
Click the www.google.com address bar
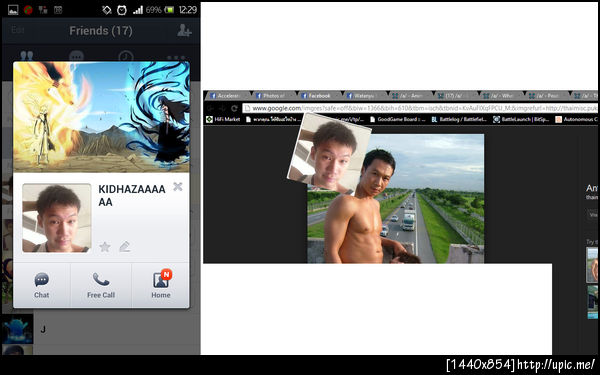point(420,108)
